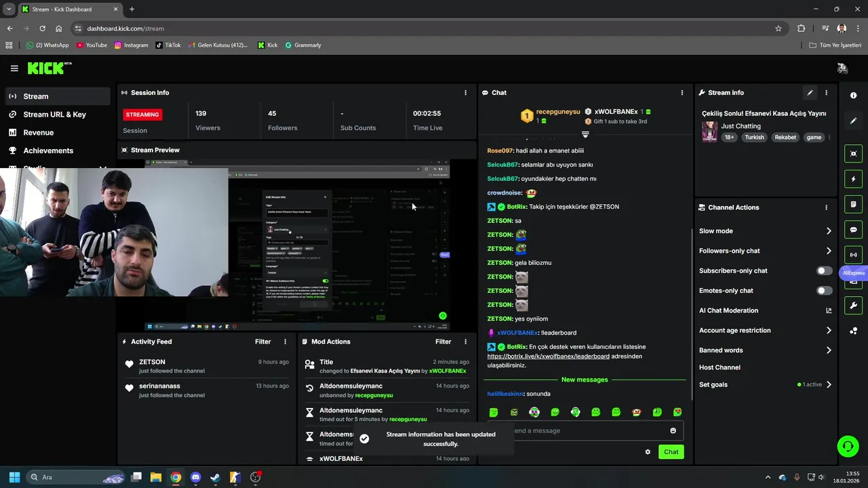Expand Followers-only chat settings
868x488 pixels.
(x=765, y=251)
